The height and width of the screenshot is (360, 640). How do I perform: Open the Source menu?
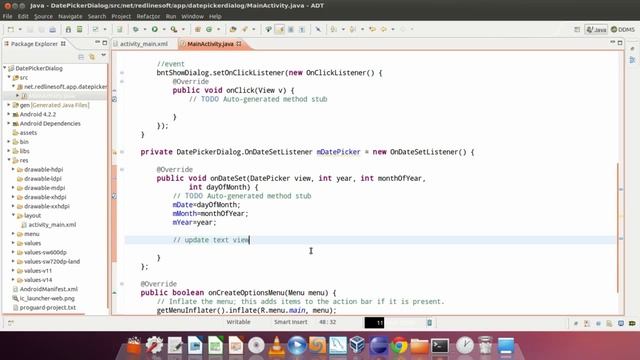tap(43, 16)
